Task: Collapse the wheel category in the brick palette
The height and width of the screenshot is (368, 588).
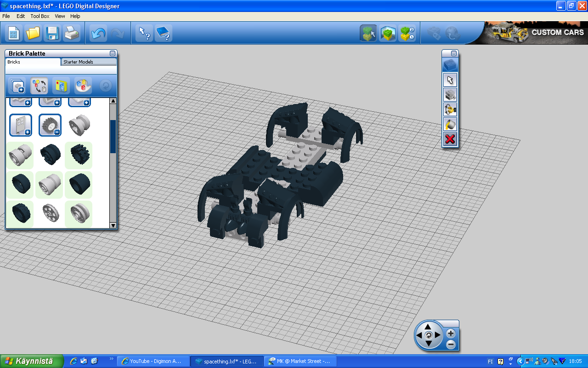Action: pyautogui.click(x=50, y=125)
